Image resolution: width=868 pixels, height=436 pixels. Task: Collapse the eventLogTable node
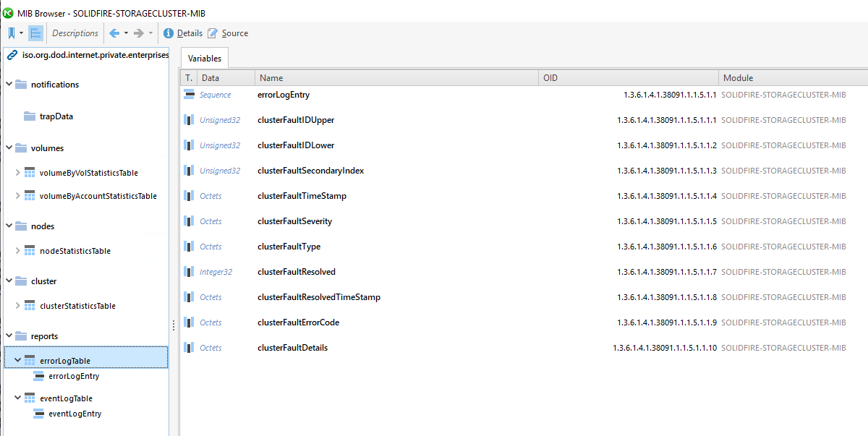18,398
